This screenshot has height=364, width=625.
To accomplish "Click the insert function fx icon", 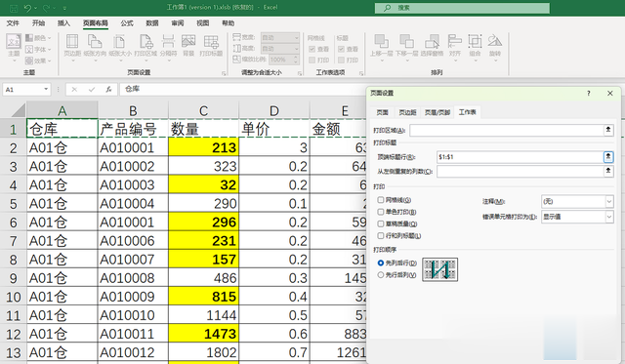I will pos(108,89).
